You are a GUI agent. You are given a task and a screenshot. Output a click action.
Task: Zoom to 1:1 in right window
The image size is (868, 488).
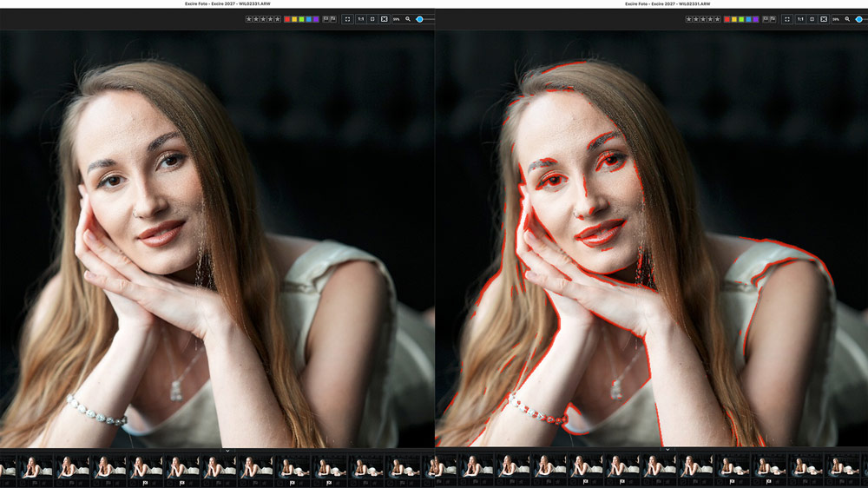(x=800, y=19)
